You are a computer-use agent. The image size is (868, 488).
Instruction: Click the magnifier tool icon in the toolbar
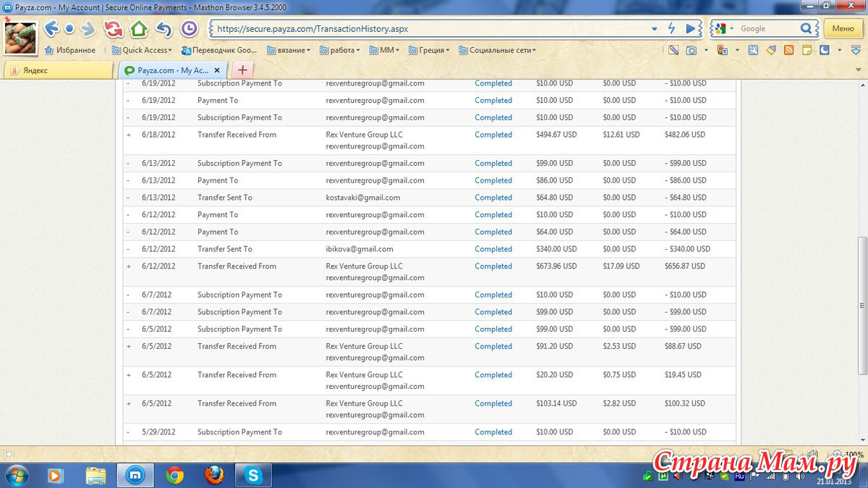tap(753, 50)
